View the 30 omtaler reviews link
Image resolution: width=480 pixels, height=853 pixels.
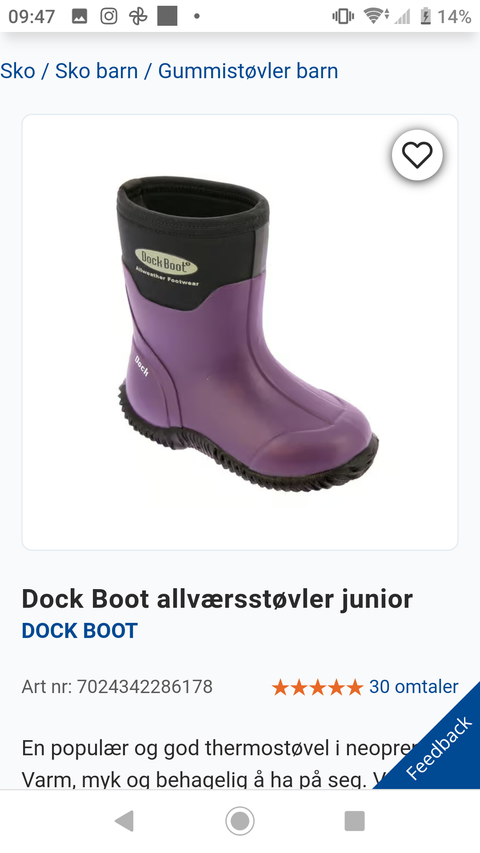414,687
